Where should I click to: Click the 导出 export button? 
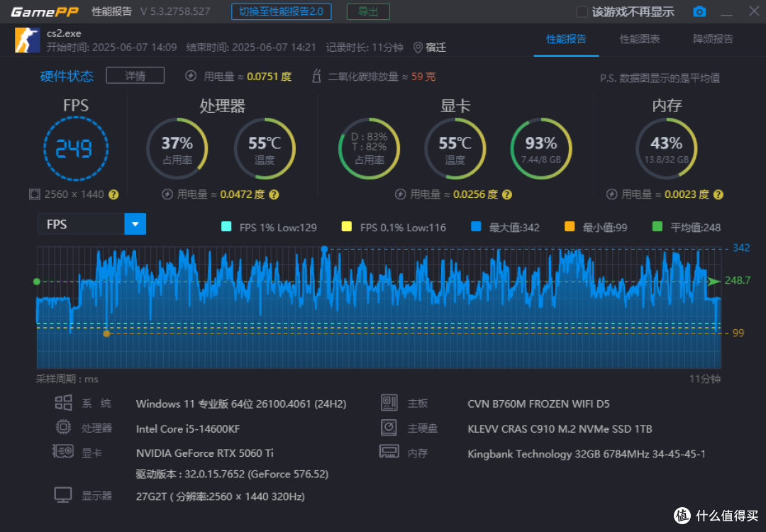(x=368, y=12)
